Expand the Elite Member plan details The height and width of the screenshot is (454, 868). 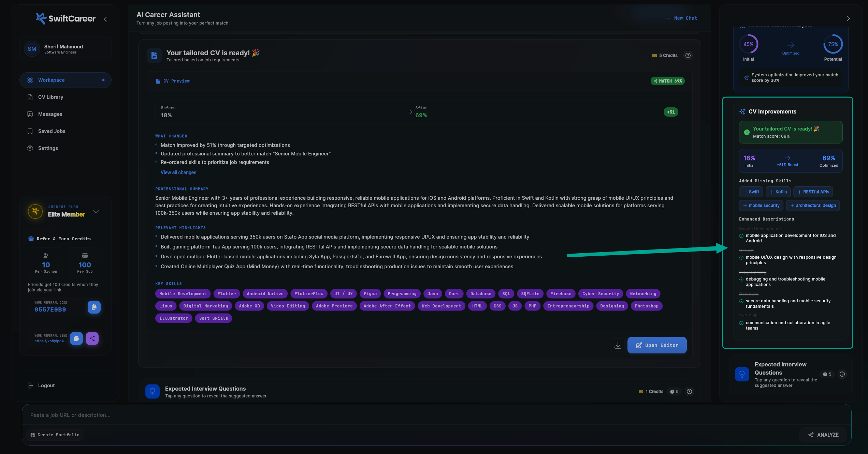pos(96,211)
